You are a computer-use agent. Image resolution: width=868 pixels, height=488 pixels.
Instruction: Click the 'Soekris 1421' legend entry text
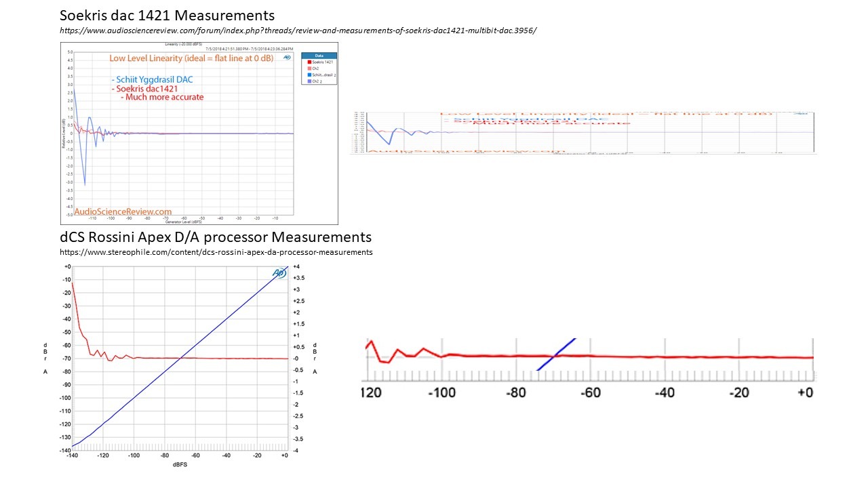[323, 62]
